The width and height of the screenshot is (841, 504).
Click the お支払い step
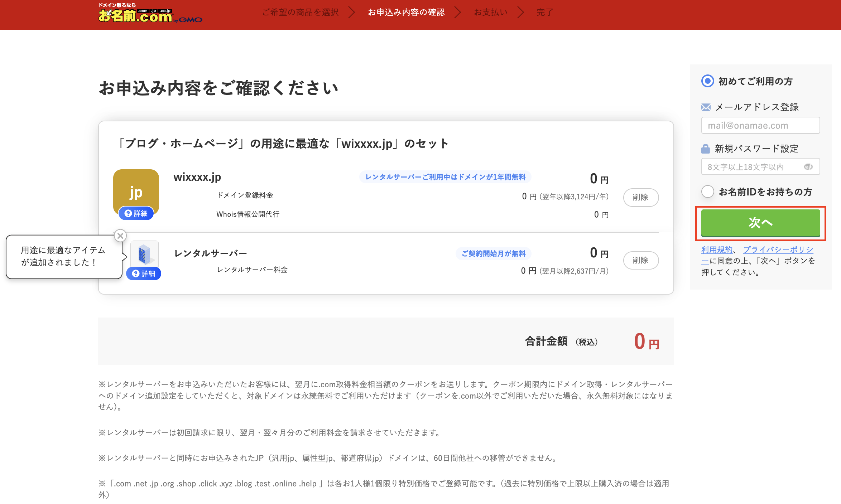(x=490, y=13)
